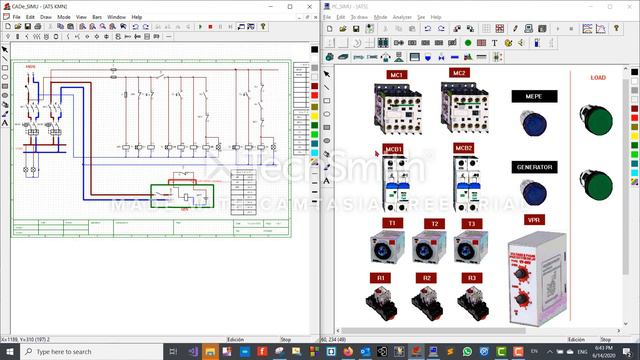
Task: Undo the last action in CADe_SIMU
Action: [136, 27]
